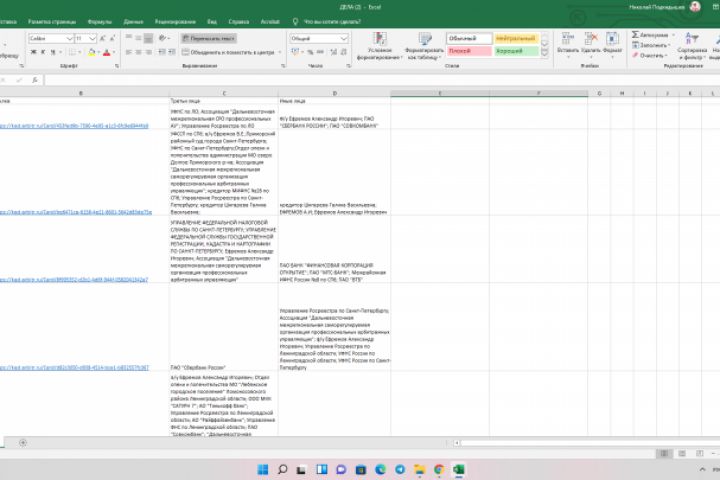Increase the indent
This screenshot has width=720, height=480.
pos(172,52)
